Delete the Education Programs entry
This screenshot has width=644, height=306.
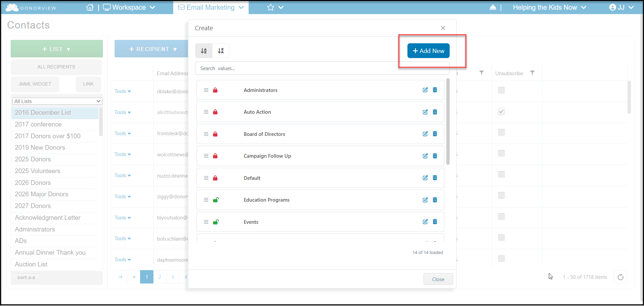(435, 200)
